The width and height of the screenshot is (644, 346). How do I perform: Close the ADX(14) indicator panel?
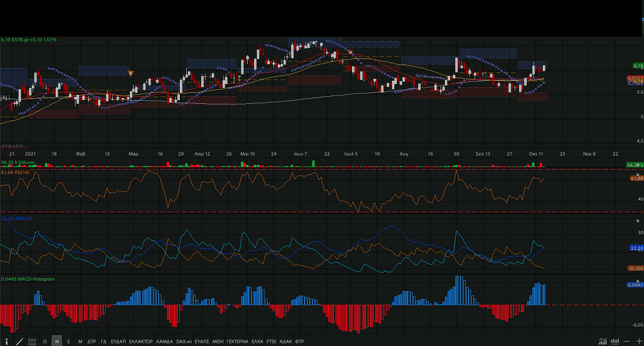point(638,221)
